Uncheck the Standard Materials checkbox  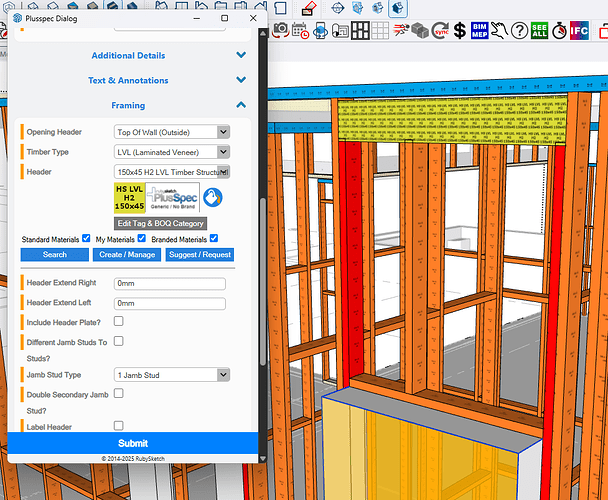87,239
